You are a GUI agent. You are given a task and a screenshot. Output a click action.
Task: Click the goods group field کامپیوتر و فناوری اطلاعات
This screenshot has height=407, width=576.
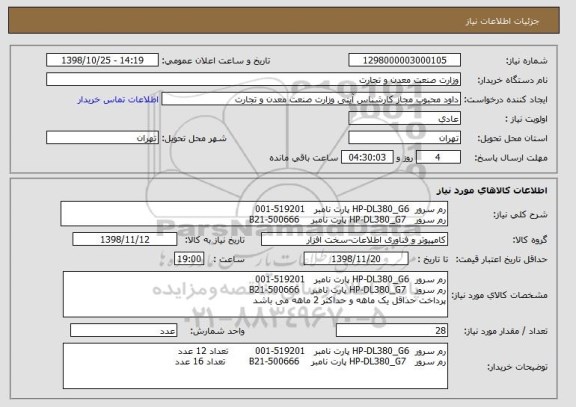tap(354, 240)
